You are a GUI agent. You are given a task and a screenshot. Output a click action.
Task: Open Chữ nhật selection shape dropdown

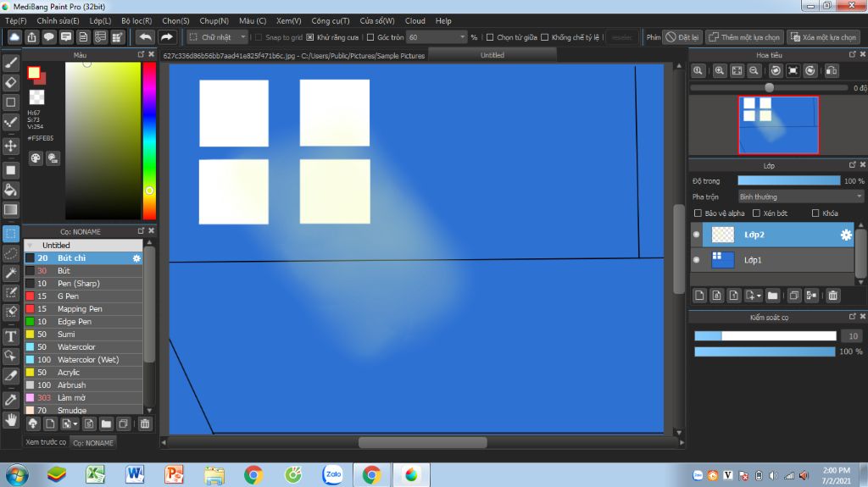coord(218,37)
